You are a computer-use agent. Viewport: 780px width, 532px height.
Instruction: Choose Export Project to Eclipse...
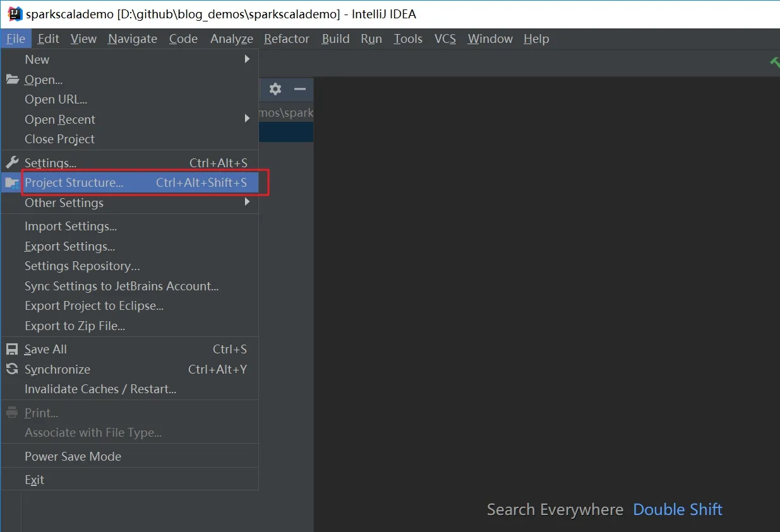(129, 305)
